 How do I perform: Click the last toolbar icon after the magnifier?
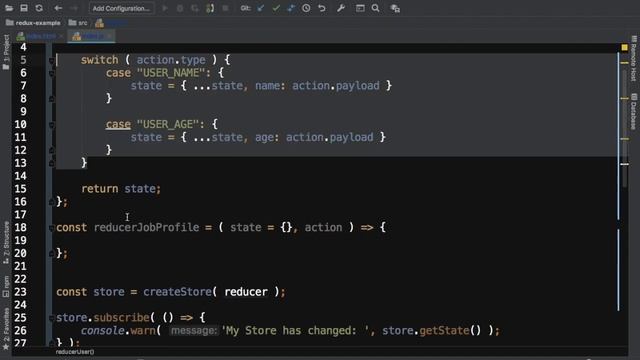(395, 8)
